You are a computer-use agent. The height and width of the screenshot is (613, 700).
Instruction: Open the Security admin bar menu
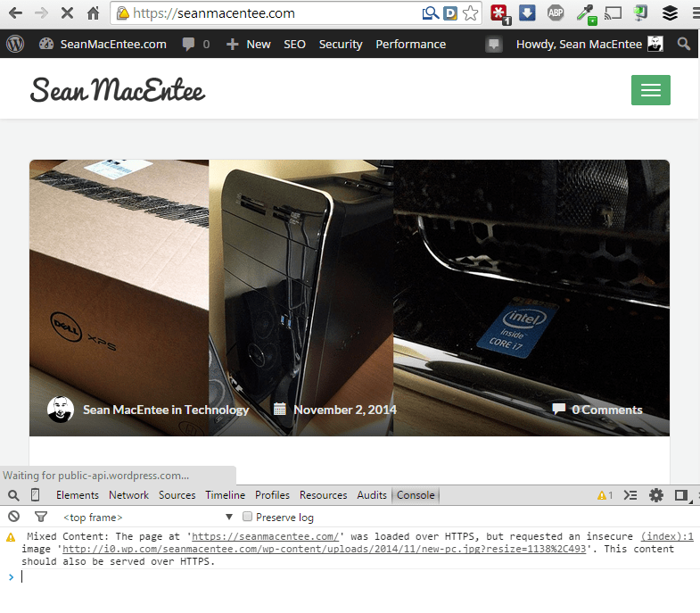(341, 44)
